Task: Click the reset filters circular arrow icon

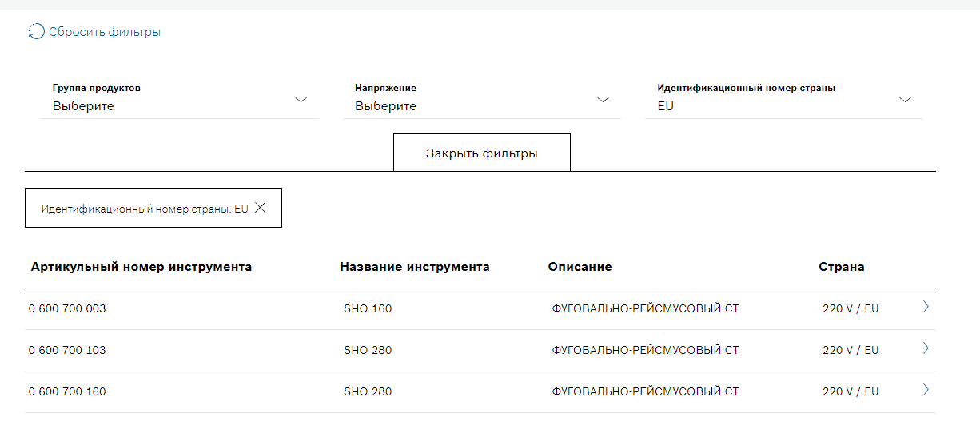Action: click(x=36, y=32)
